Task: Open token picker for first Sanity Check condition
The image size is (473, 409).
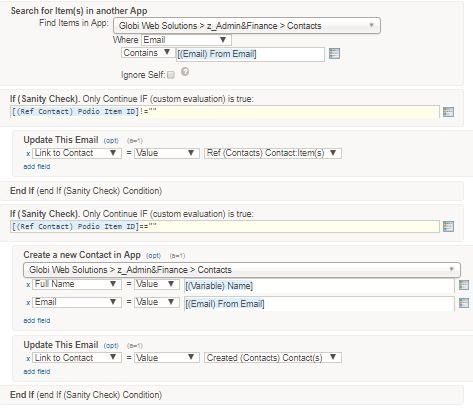Action: (448, 112)
